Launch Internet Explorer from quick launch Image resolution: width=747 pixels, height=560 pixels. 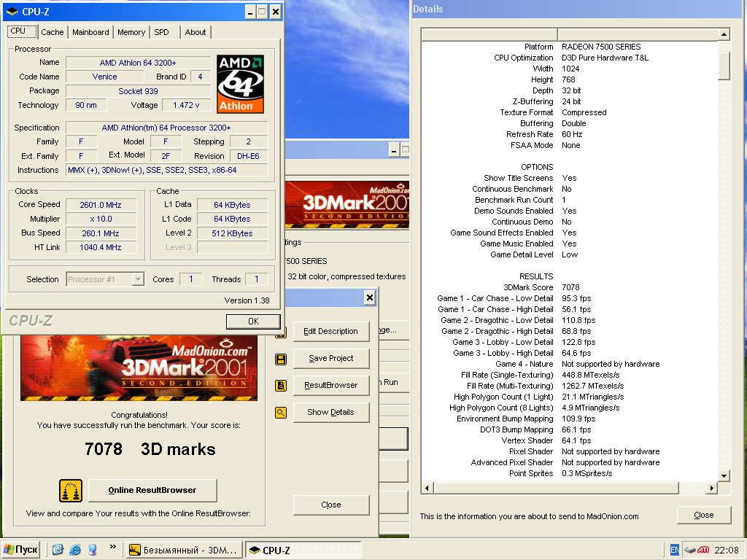point(75,550)
